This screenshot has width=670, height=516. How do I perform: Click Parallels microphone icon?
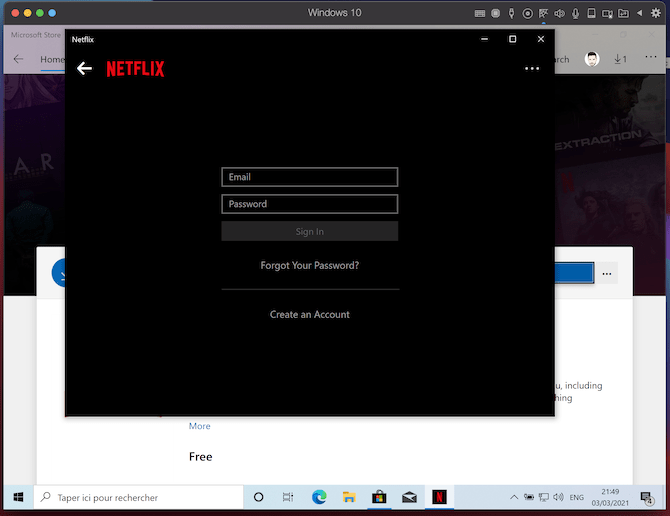click(576, 14)
